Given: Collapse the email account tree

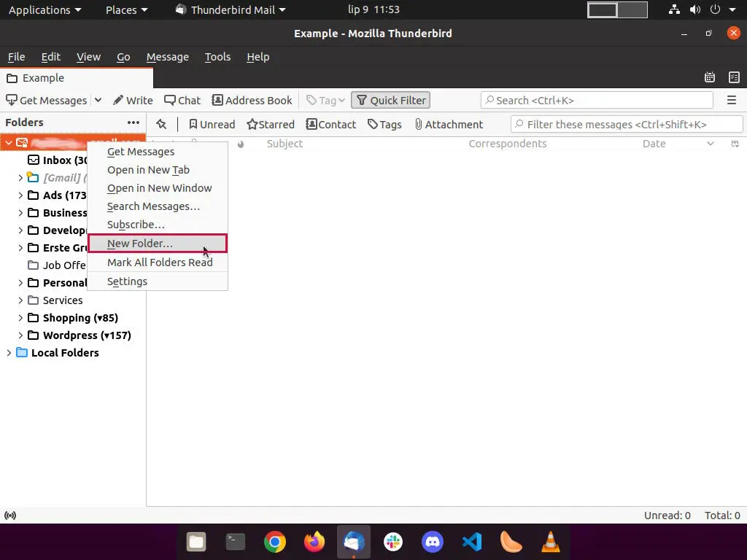Looking at the screenshot, I should click(9, 142).
